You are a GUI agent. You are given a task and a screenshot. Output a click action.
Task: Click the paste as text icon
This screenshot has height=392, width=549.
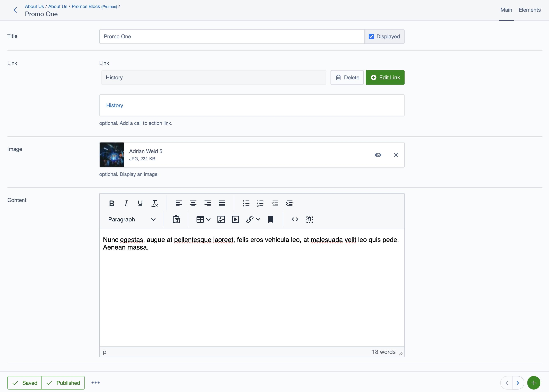[x=176, y=219]
